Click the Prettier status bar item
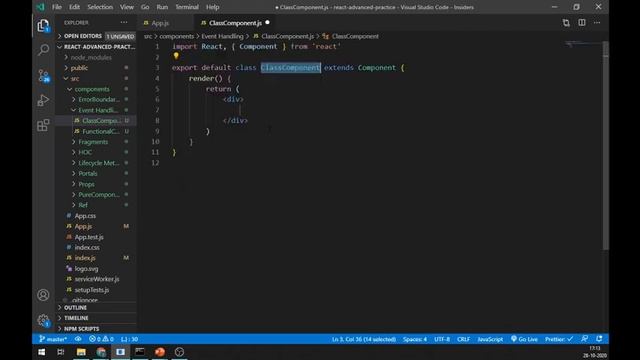The width and height of the screenshot is (640, 360). 559,339
